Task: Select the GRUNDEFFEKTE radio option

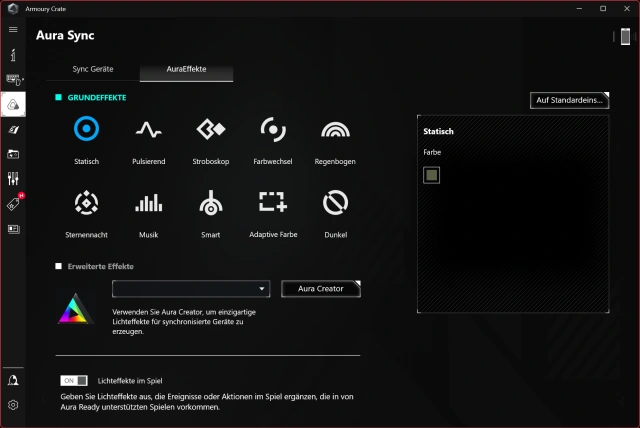Action: pos(58,97)
